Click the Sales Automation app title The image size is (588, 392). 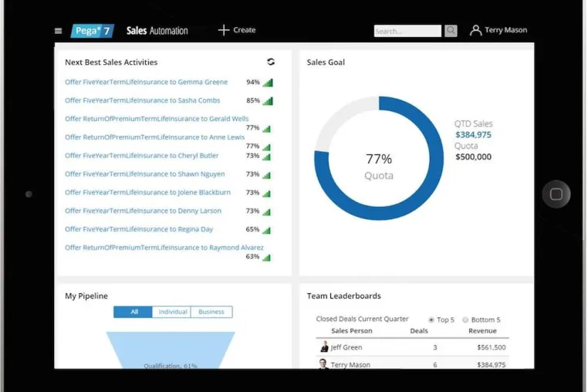click(157, 31)
